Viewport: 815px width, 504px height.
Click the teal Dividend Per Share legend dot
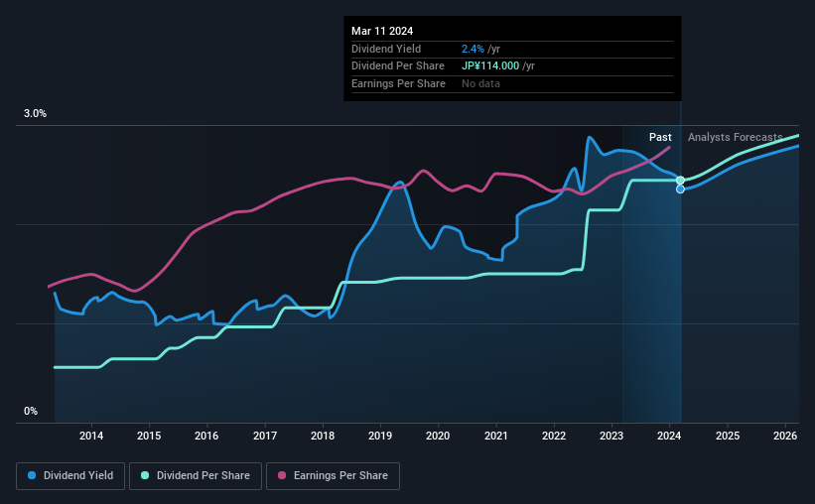tap(145, 475)
